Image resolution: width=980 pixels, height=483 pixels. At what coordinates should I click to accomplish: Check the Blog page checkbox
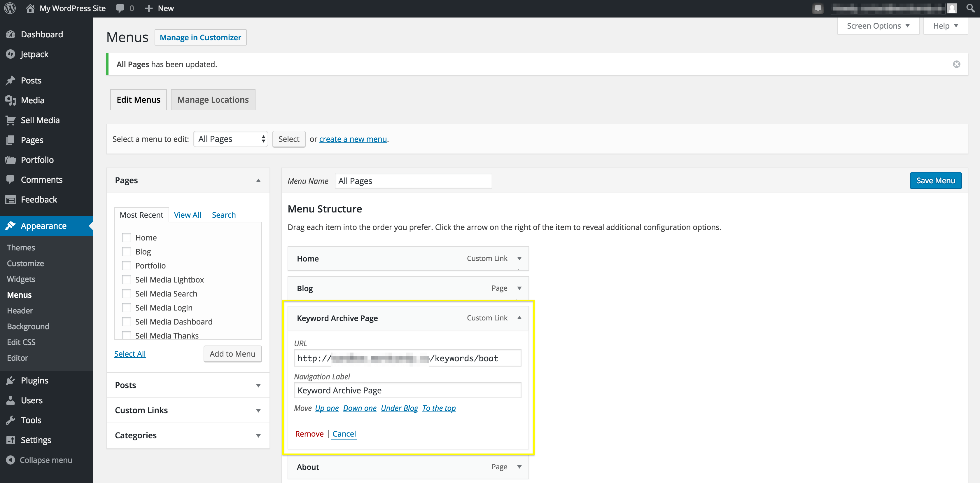pyautogui.click(x=126, y=252)
